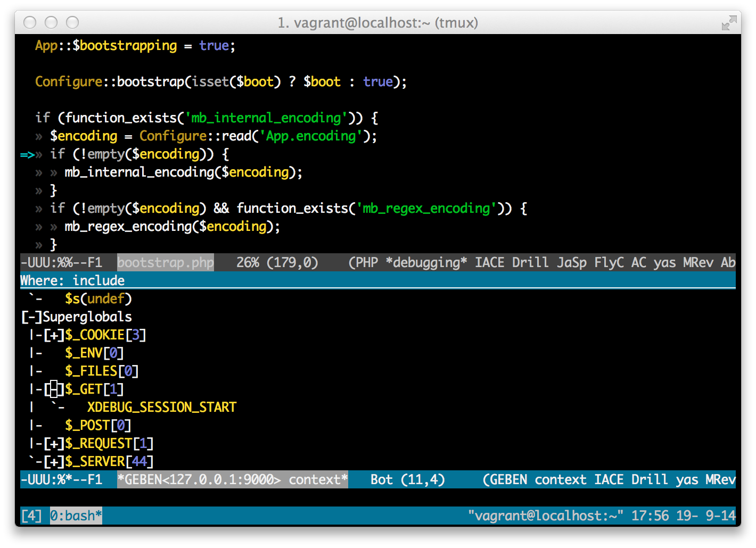Select the $_ENV[0] tree row
The width and height of the screenshot is (756, 548).
pyautogui.click(x=94, y=353)
